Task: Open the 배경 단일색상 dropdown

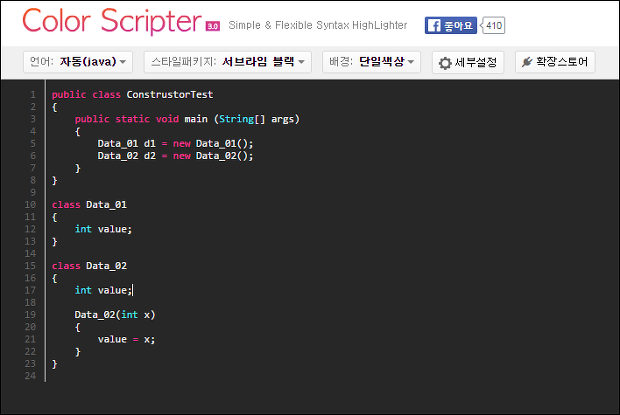Action: tap(371, 62)
